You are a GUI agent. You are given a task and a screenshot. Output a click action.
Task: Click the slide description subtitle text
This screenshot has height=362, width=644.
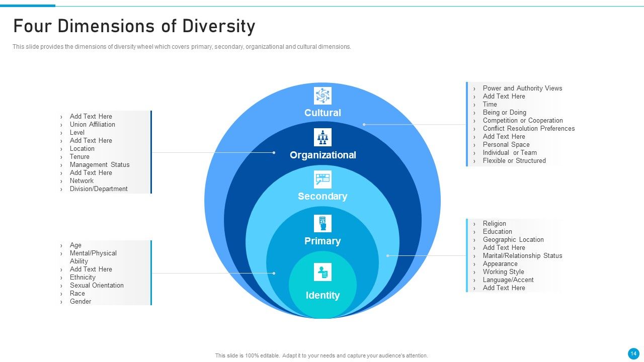click(x=182, y=47)
